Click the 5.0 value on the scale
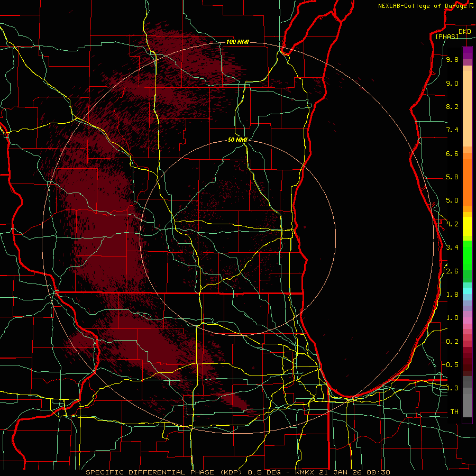The height and width of the screenshot is (476, 476). 452,200
